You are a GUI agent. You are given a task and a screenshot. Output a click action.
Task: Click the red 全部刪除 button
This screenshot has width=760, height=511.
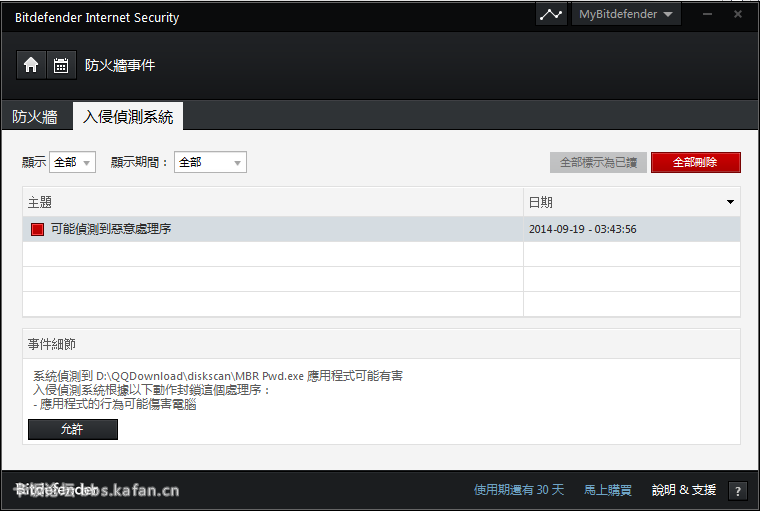[x=696, y=162]
